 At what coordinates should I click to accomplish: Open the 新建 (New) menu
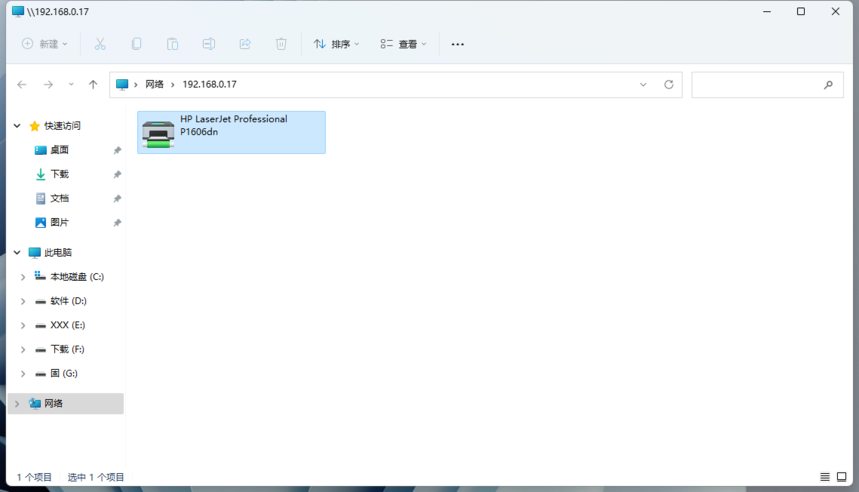point(44,44)
